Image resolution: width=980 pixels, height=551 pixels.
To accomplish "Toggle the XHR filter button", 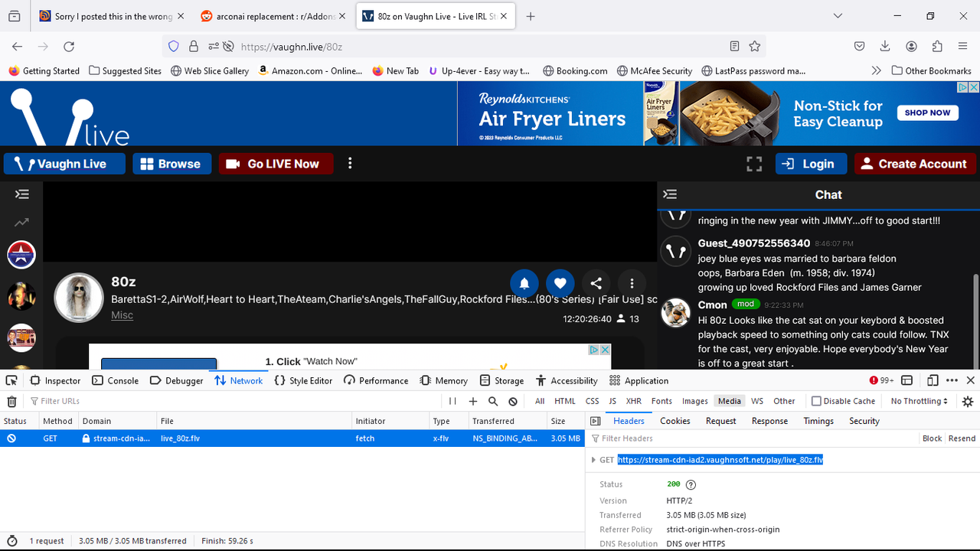I will coord(633,401).
